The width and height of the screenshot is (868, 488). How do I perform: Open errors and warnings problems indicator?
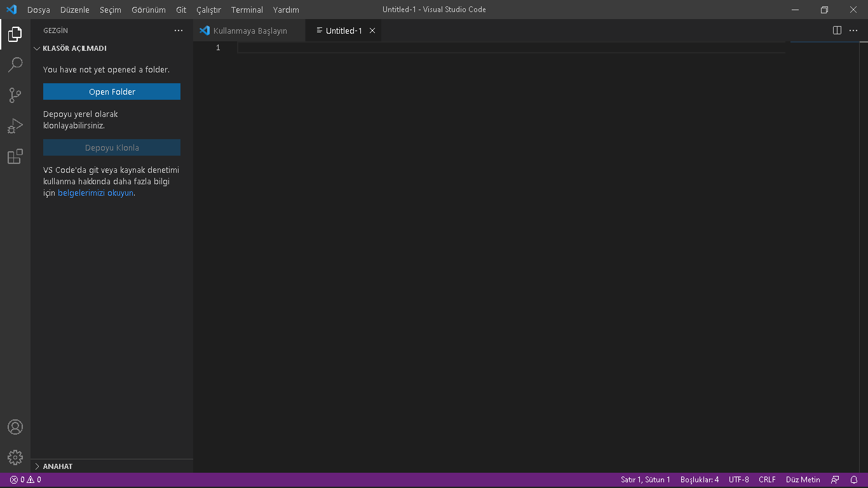tap(25, 480)
